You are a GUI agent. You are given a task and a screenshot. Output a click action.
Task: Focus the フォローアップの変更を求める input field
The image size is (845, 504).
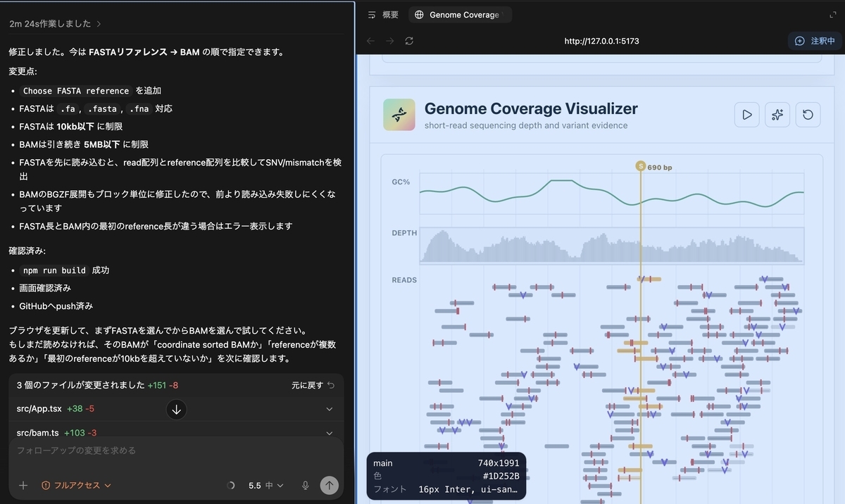(176, 451)
